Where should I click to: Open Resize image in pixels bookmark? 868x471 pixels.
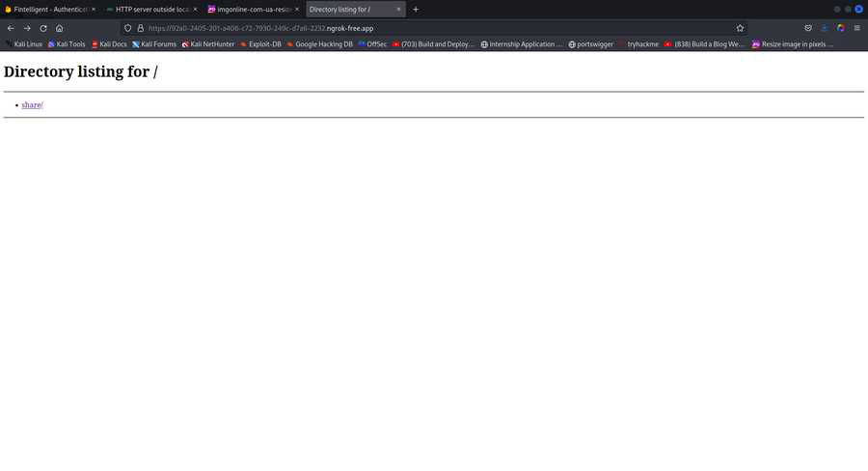click(x=792, y=44)
